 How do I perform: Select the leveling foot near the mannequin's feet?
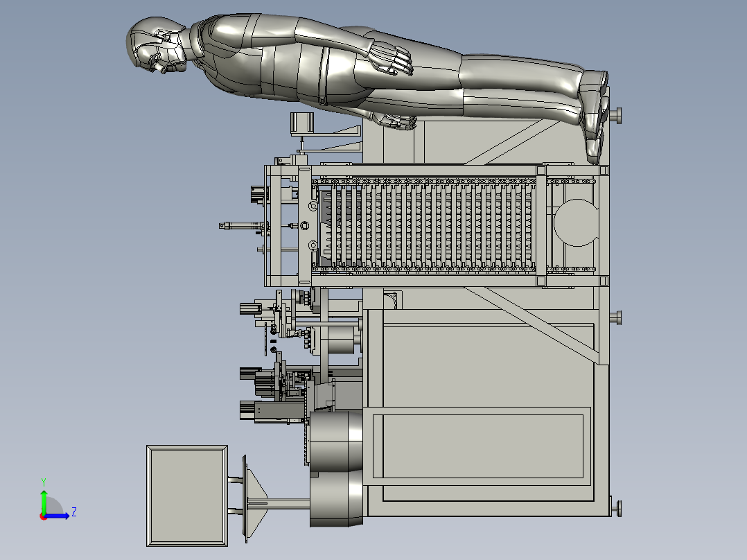pyautogui.click(x=616, y=115)
